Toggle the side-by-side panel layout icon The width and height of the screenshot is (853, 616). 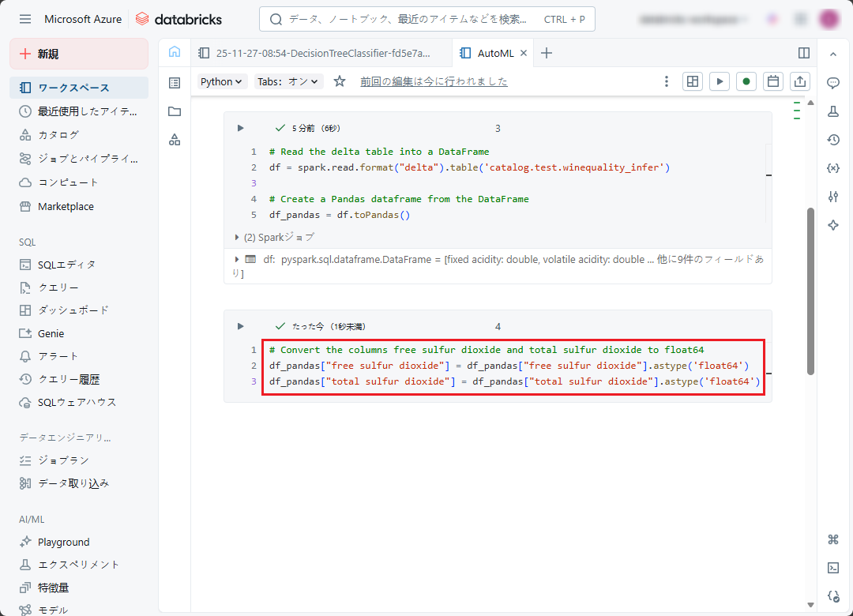[x=804, y=53]
